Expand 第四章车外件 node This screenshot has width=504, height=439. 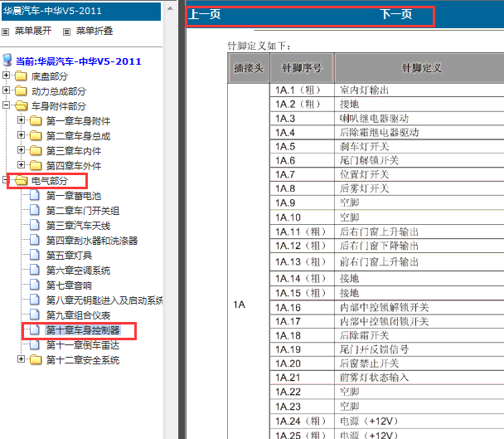(21, 165)
